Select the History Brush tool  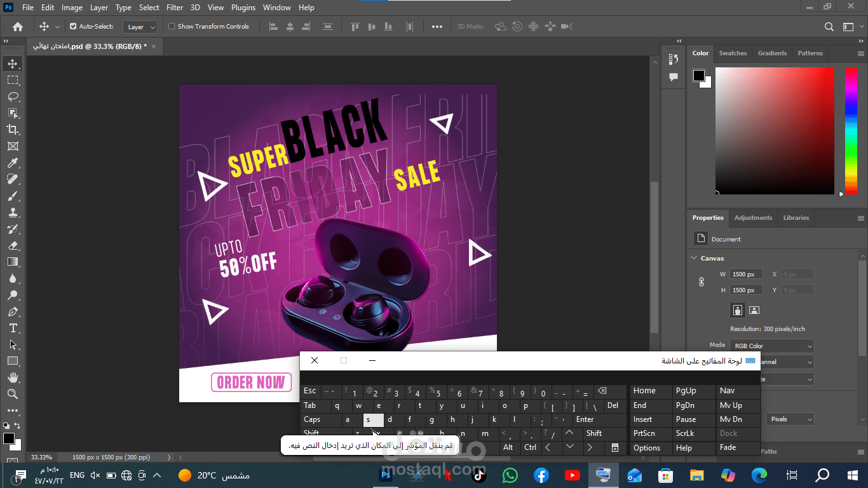click(x=13, y=229)
